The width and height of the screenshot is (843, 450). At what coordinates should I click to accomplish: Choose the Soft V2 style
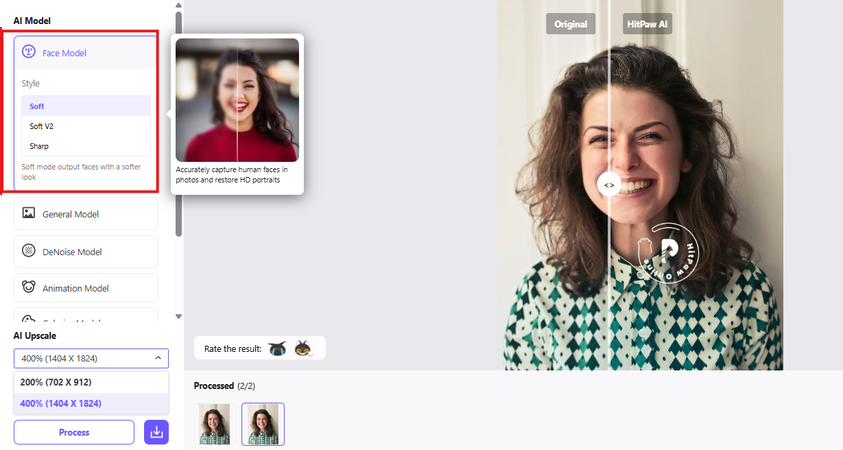click(x=86, y=126)
